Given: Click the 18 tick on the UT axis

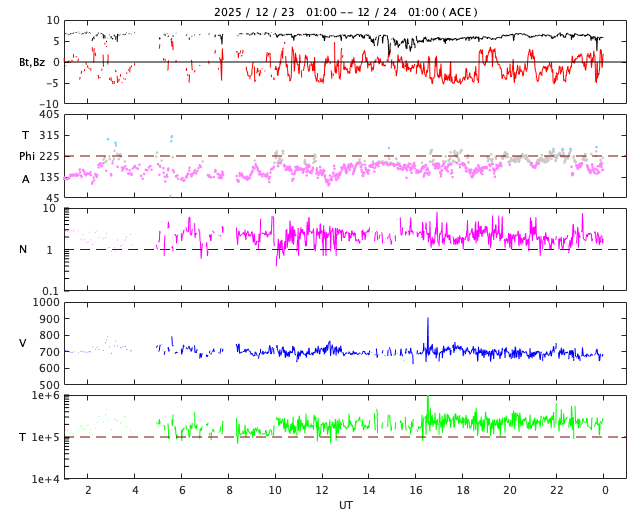Looking at the screenshot, I should point(463,491).
